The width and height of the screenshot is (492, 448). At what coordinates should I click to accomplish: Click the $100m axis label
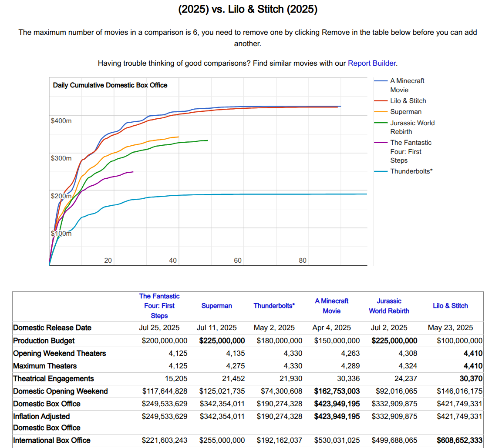coord(61,234)
